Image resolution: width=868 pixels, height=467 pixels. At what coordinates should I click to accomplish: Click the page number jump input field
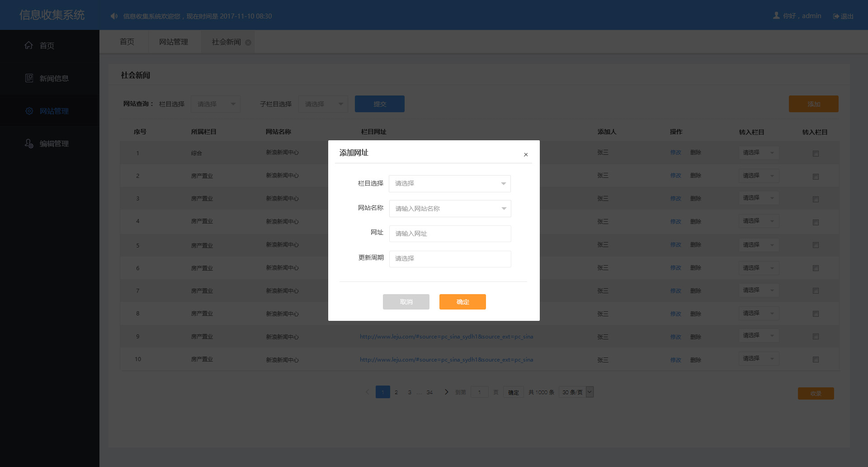tap(480, 392)
